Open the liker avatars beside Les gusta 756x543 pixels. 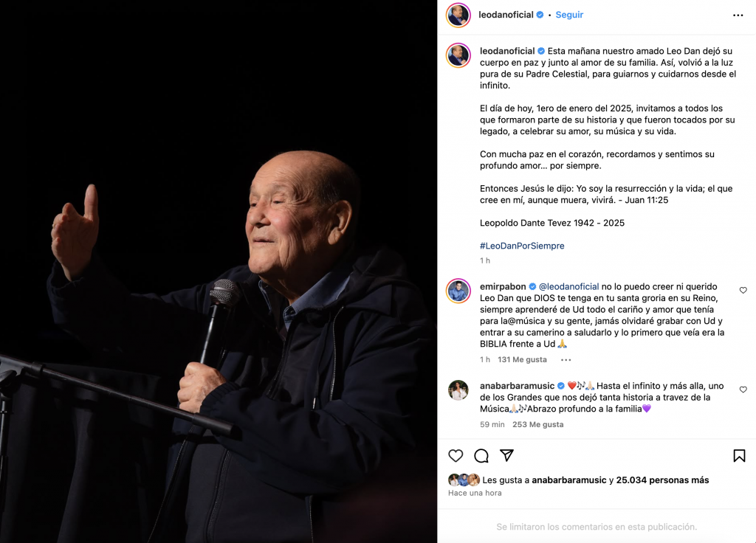point(464,480)
